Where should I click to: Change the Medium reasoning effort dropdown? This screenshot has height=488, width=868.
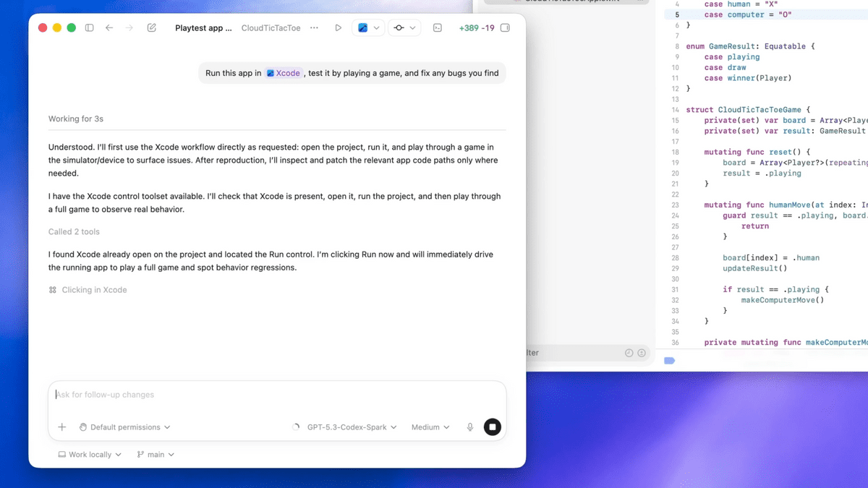pos(430,427)
